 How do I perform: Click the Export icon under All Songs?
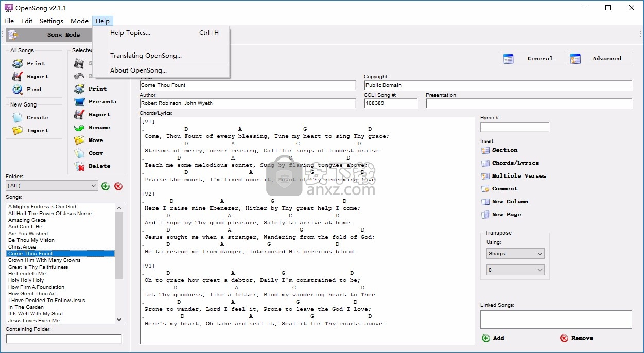coord(18,76)
